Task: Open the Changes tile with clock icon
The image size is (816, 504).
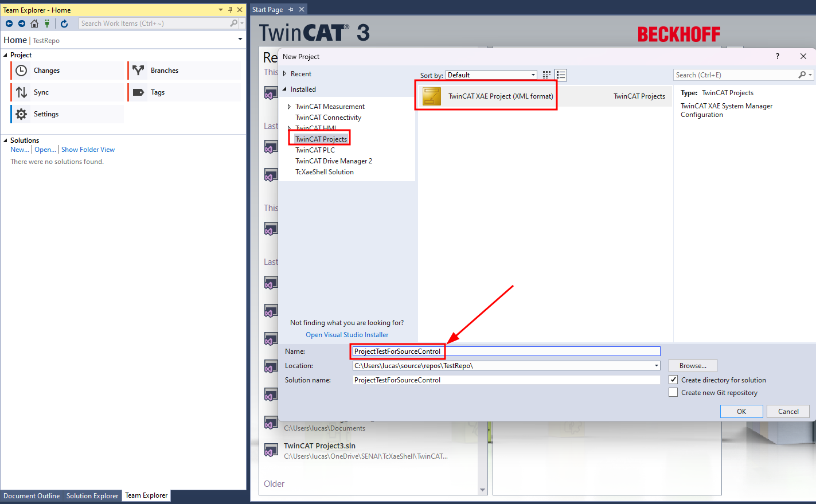Action: [67, 71]
